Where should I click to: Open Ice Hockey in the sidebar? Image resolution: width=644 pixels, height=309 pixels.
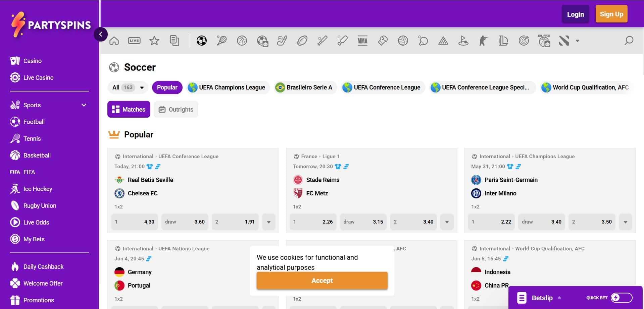pyautogui.click(x=31, y=189)
